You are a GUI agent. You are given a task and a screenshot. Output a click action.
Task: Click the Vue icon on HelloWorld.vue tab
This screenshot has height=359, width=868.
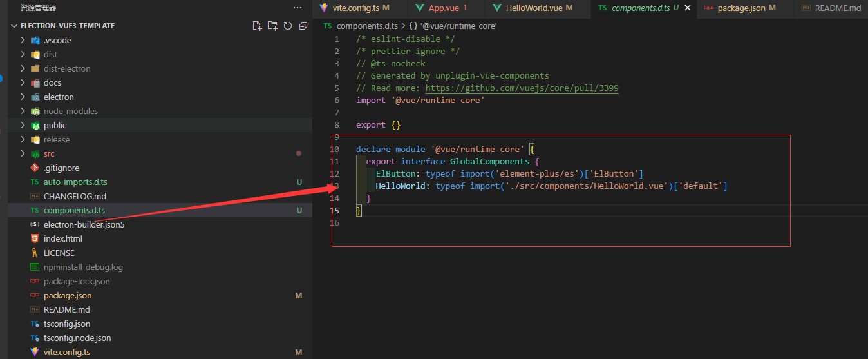point(497,8)
